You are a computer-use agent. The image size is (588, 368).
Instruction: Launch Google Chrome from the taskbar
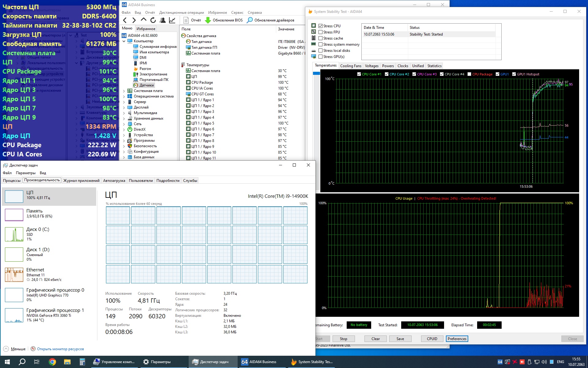tap(52, 362)
